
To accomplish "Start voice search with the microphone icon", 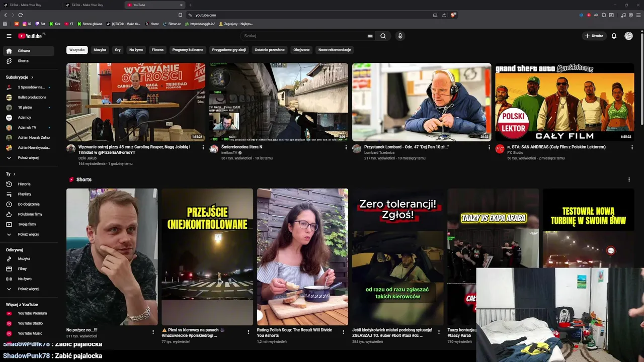I will click(400, 36).
